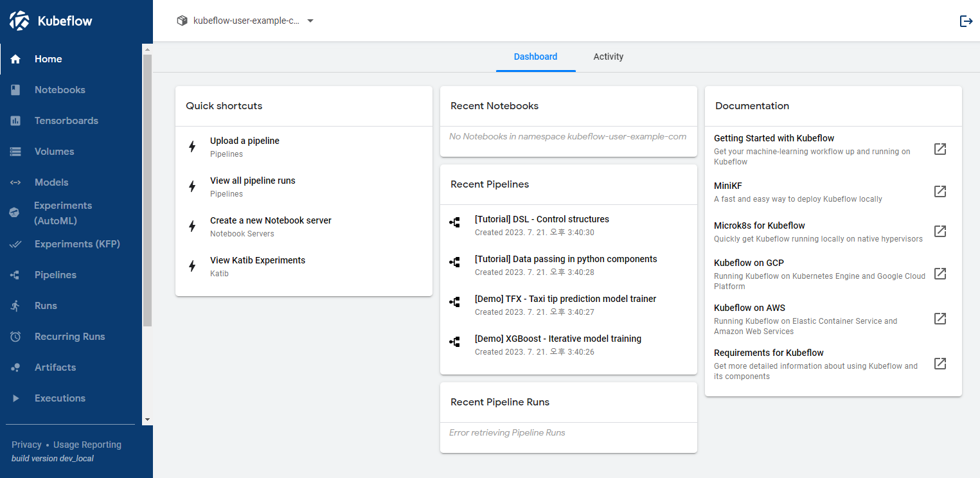Click pipeline icon next to XGBoost - Iterative model training

[x=455, y=342]
